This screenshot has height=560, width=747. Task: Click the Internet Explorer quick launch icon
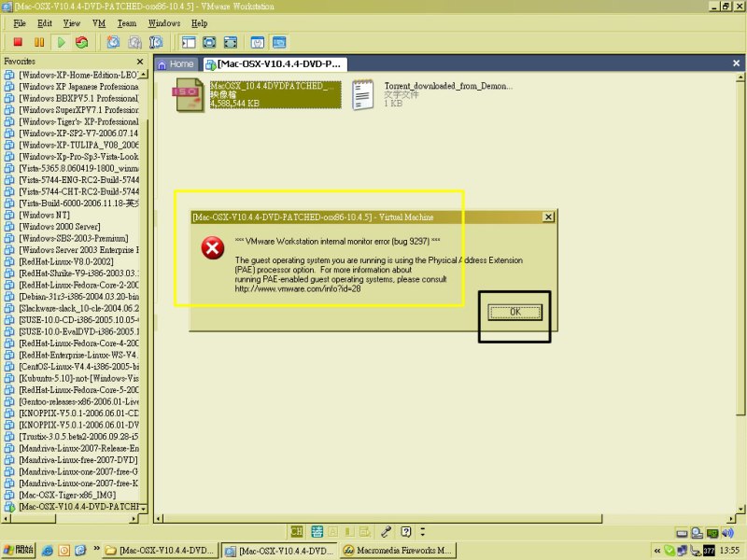[x=48, y=551]
